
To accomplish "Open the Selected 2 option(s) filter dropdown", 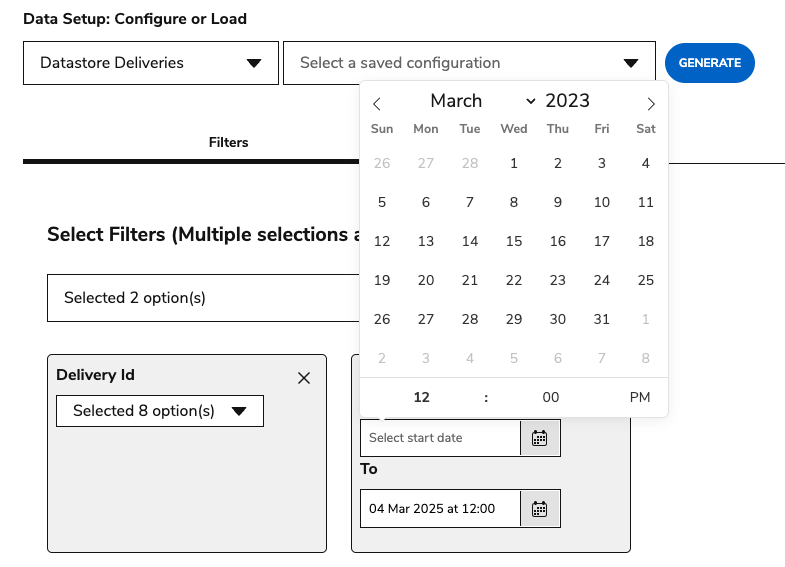I will [200, 298].
